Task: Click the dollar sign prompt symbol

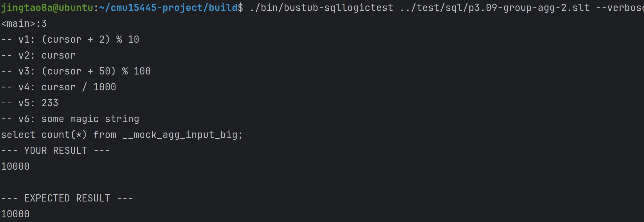Action: point(240,8)
